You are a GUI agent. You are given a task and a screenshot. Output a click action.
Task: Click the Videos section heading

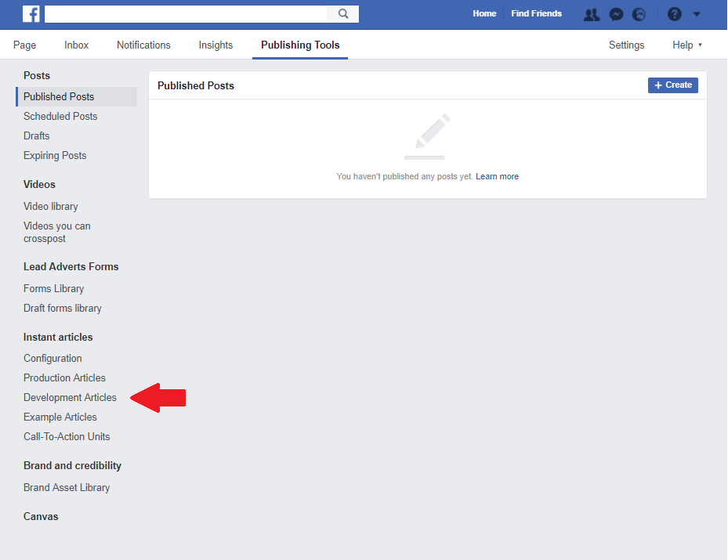pyautogui.click(x=39, y=185)
